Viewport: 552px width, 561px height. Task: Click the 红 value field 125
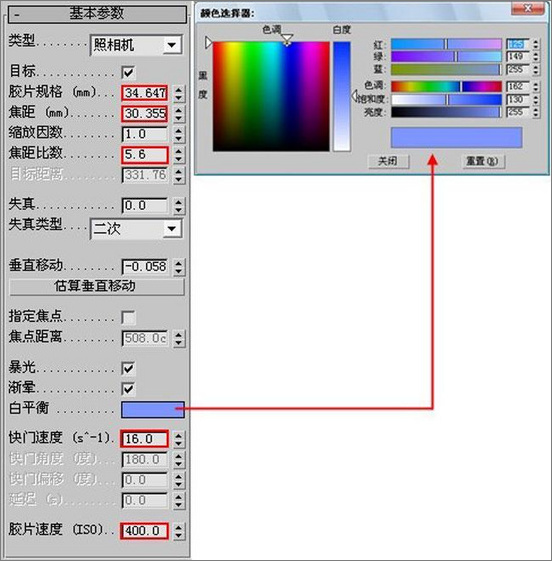click(x=517, y=44)
